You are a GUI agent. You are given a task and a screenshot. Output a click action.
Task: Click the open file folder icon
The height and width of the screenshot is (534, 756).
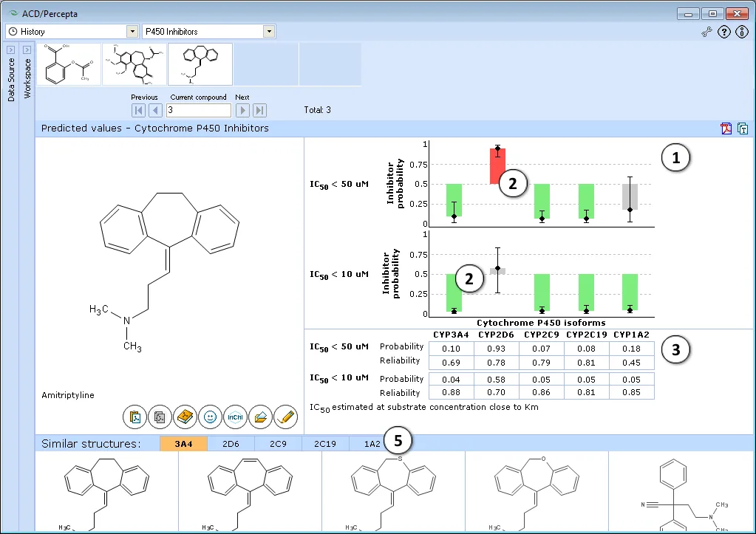click(260, 417)
